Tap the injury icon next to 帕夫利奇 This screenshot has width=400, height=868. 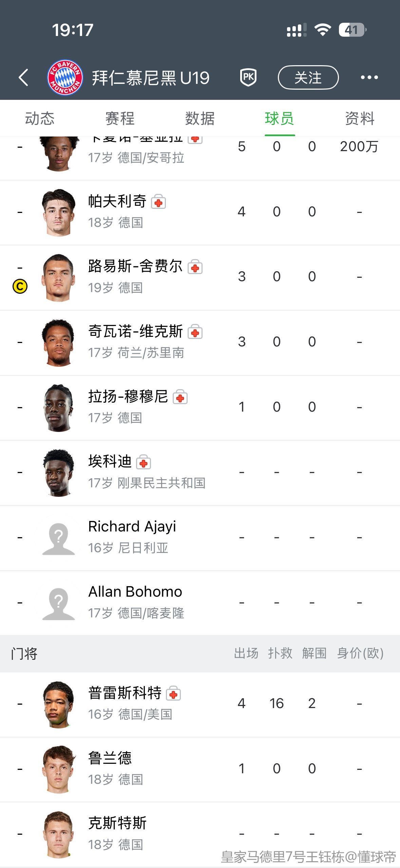click(x=158, y=202)
